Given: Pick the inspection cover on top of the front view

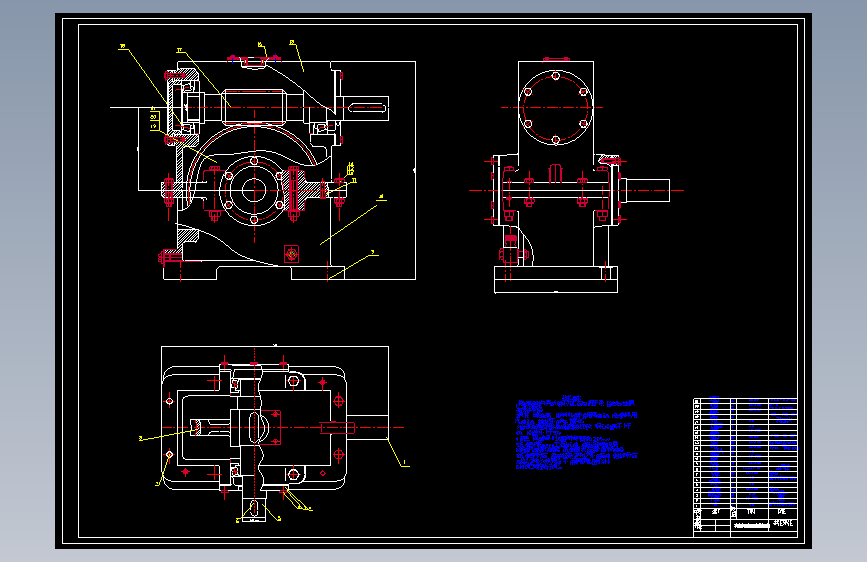Looking at the screenshot, I should 254,60.
